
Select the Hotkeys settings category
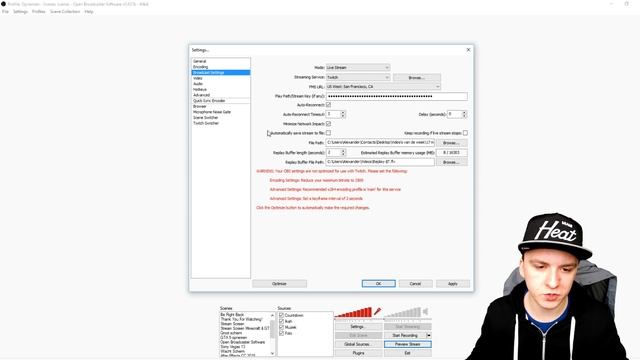(x=220, y=89)
